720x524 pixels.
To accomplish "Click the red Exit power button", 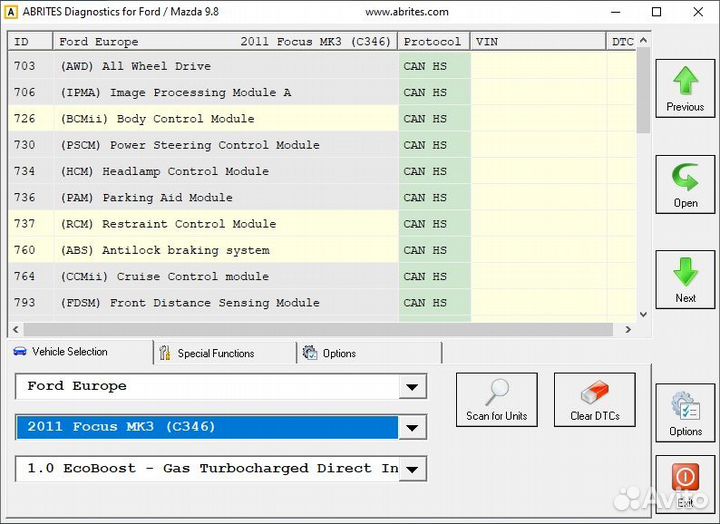I will pos(685,484).
